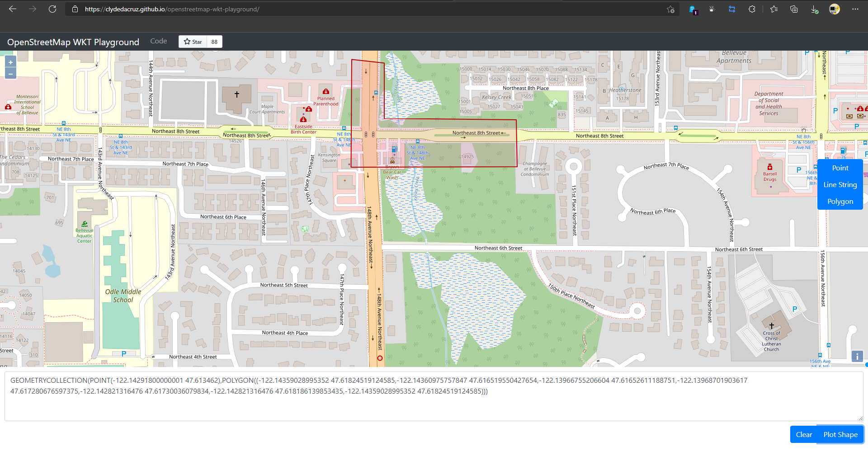Click the browser forward arrow
This screenshot has height=456, width=868.
(x=33, y=9)
